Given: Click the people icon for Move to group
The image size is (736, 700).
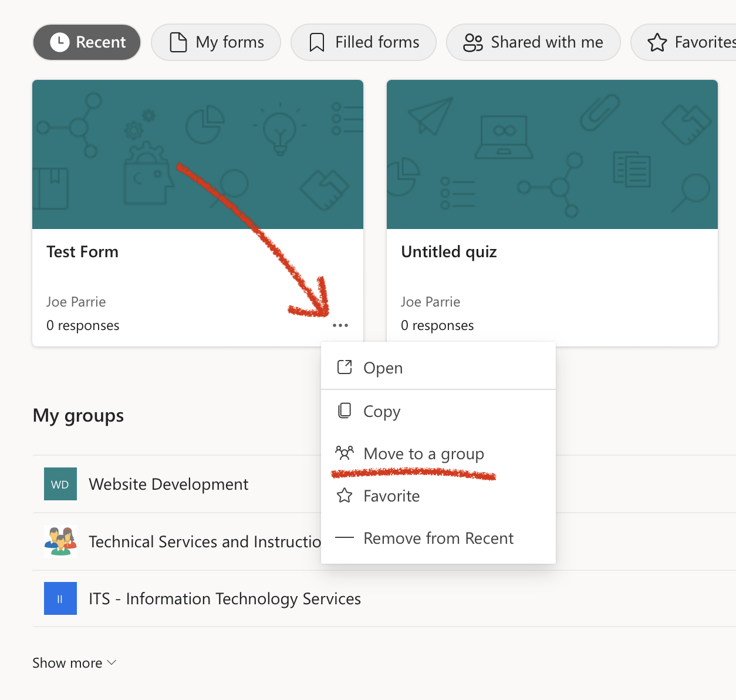Looking at the screenshot, I should point(345,453).
